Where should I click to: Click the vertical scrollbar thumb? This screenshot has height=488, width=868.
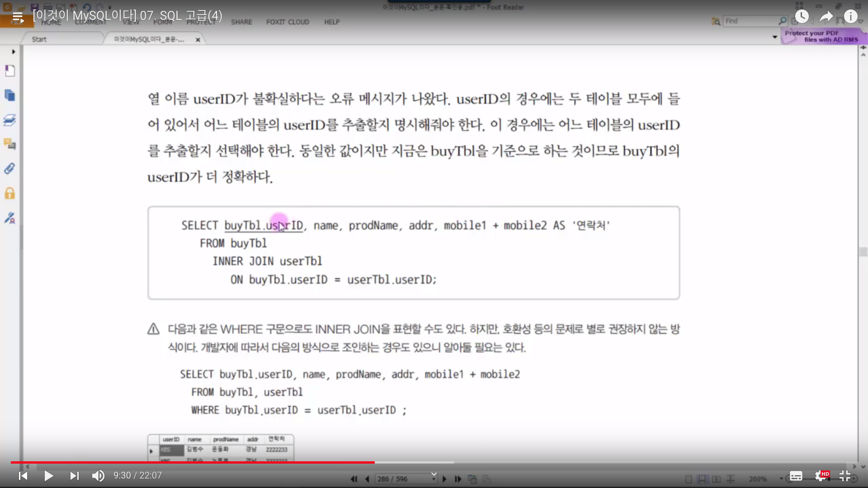[863, 252]
